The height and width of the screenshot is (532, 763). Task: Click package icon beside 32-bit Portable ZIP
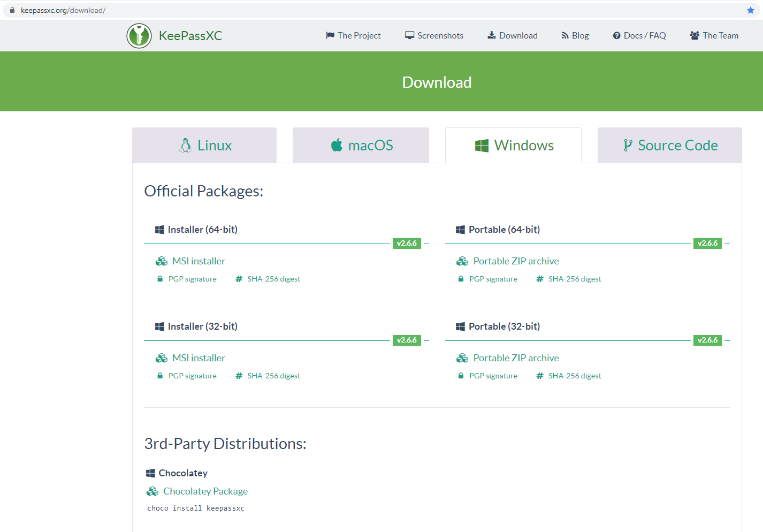point(462,358)
